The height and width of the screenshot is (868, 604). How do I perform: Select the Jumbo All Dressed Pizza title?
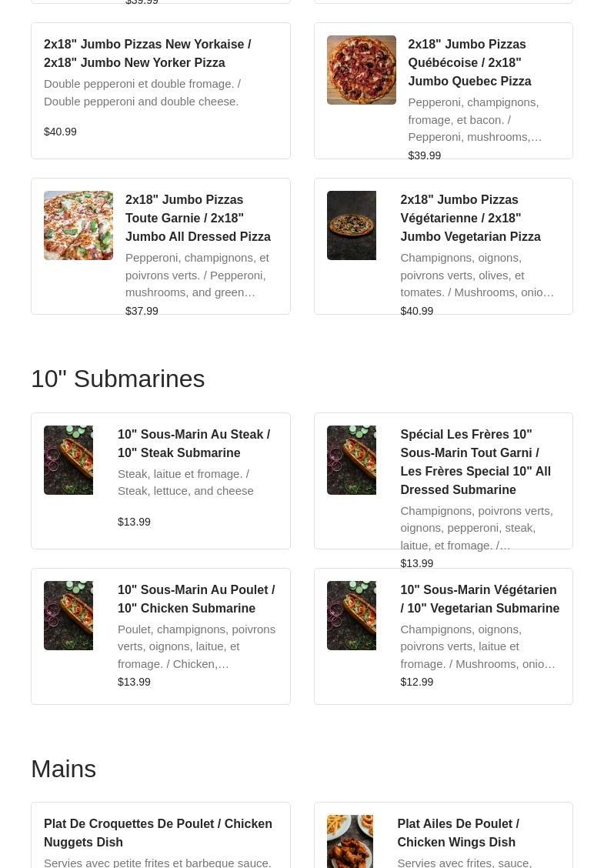pos(198,218)
